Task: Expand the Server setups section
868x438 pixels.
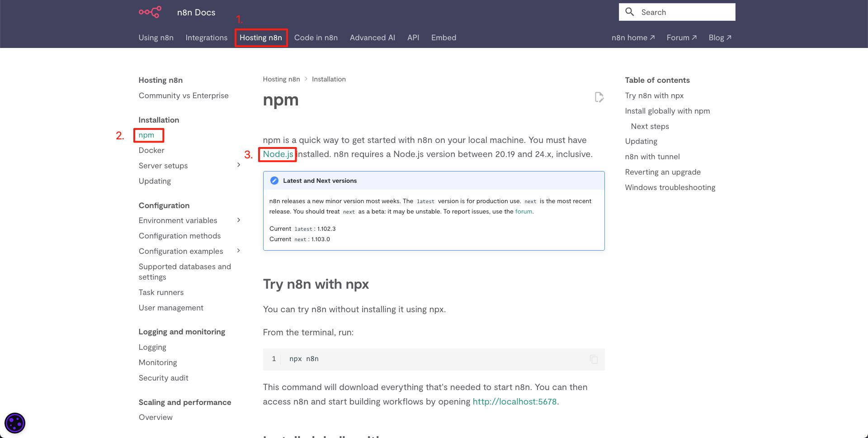Action: (239, 165)
